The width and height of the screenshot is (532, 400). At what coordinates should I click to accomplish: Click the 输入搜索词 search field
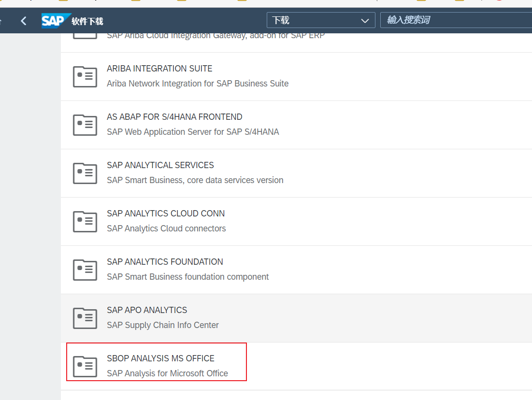(456, 20)
